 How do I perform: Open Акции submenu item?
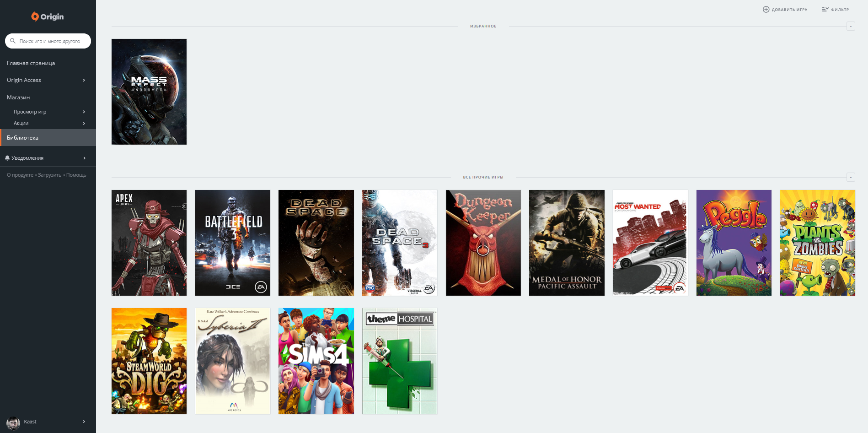(x=21, y=123)
